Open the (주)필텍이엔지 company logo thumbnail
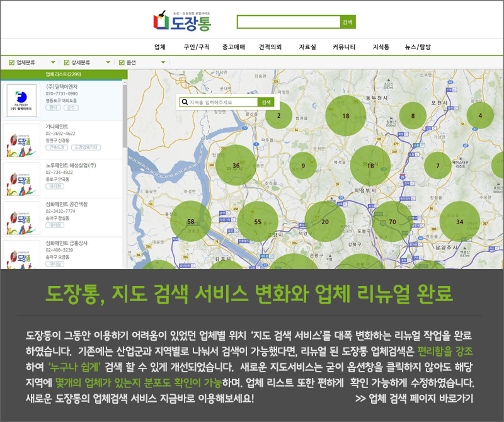504x422 pixels. click(21, 101)
